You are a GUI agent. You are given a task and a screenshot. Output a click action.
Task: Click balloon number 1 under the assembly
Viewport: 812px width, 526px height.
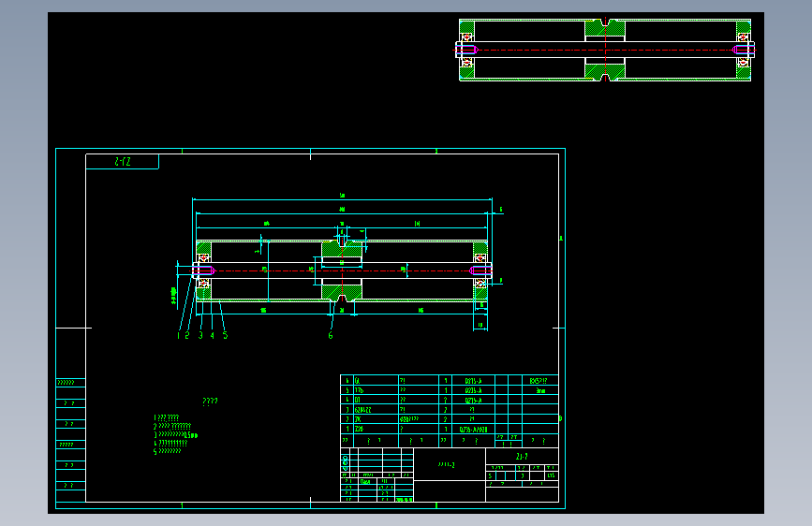point(178,335)
